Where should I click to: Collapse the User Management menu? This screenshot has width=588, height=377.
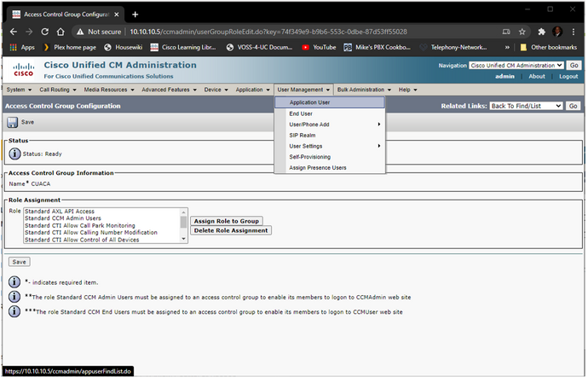coord(303,90)
